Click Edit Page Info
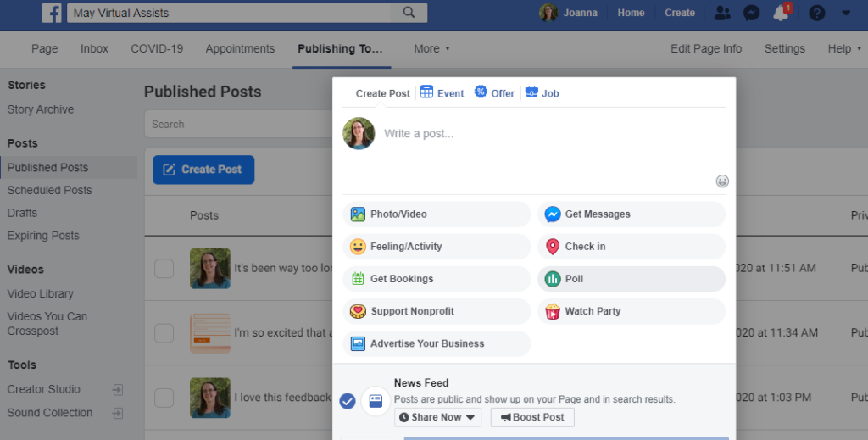Viewport: 868px width, 440px height. click(706, 48)
